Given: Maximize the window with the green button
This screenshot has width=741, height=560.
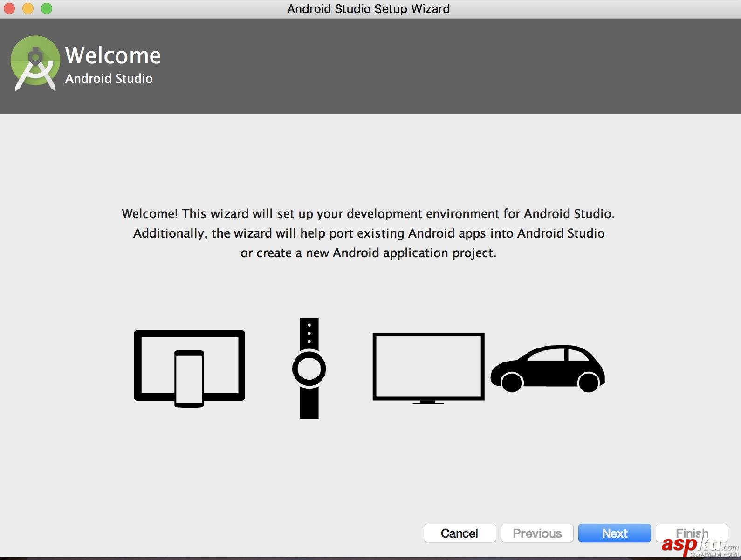Looking at the screenshot, I should click(x=47, y=8).
